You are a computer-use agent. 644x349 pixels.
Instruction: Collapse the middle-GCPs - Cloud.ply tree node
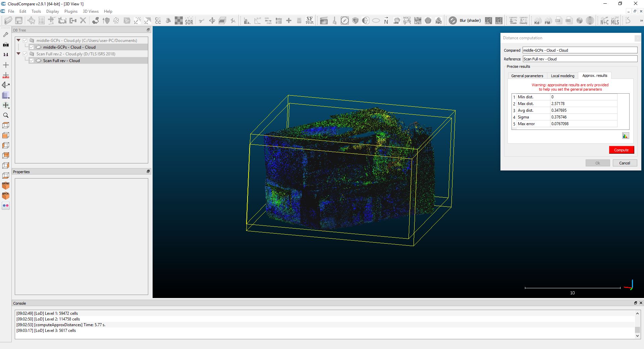point(18,41)
